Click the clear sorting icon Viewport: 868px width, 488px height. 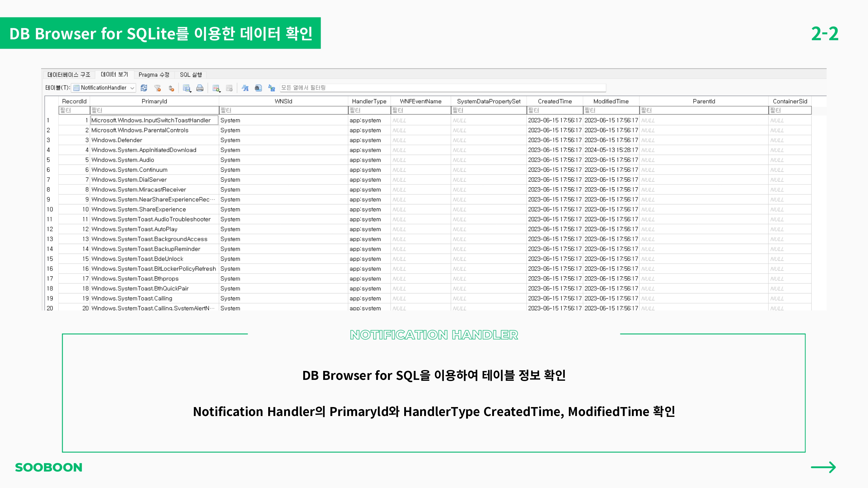pos(171,88)
